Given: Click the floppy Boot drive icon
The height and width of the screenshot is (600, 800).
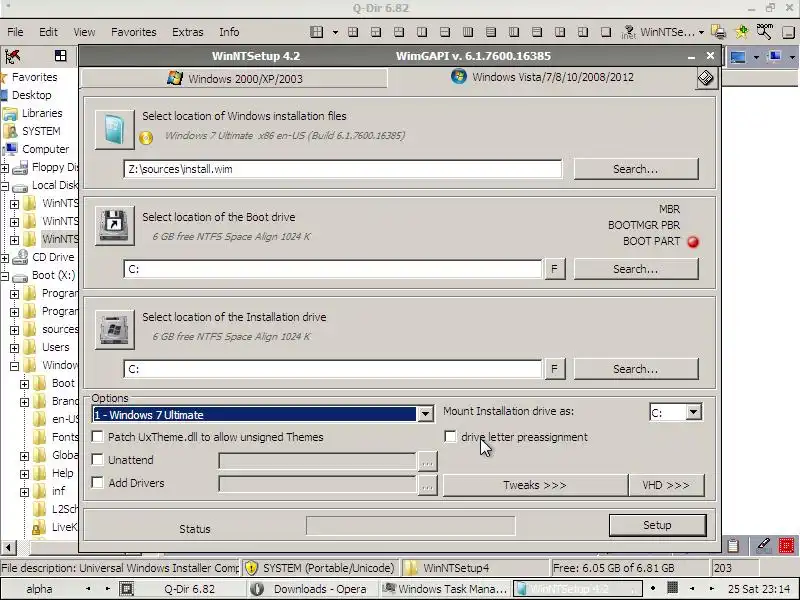Looking at the screenshot, I should [114, 226].
